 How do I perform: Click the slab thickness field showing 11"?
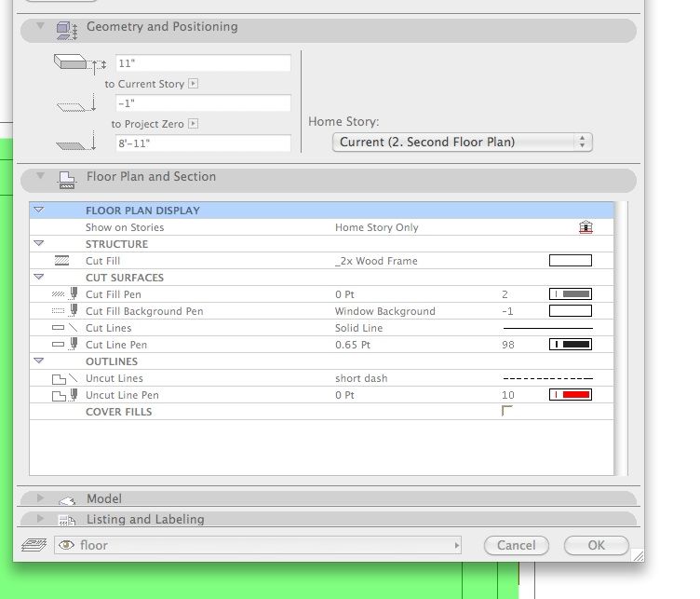pos(204,63)
